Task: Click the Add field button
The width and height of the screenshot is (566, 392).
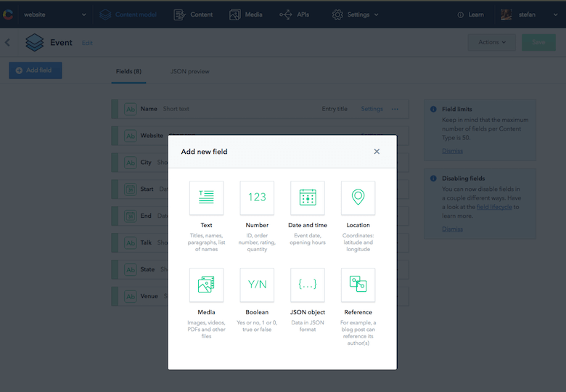Action: pyautogui.click(x=36, y=70)
